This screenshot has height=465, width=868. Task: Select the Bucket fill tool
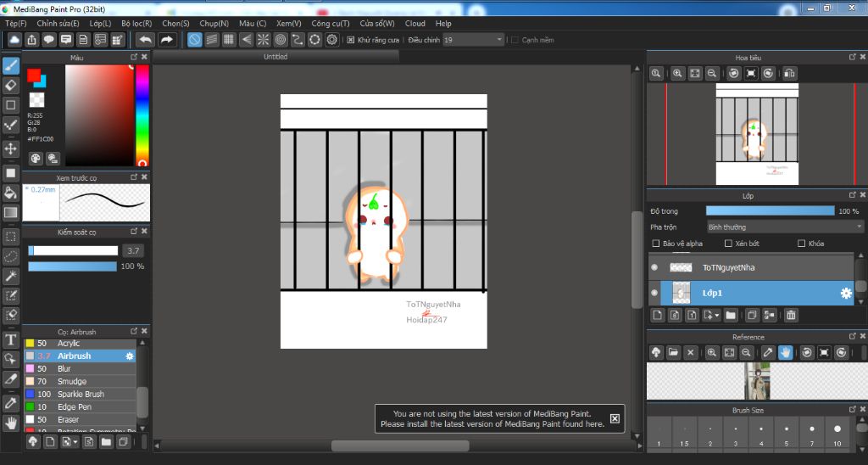point(10,193)
